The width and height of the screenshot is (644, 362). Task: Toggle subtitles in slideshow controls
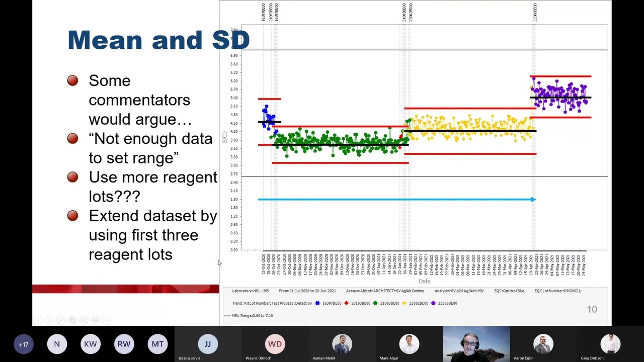tap(95, 320)
